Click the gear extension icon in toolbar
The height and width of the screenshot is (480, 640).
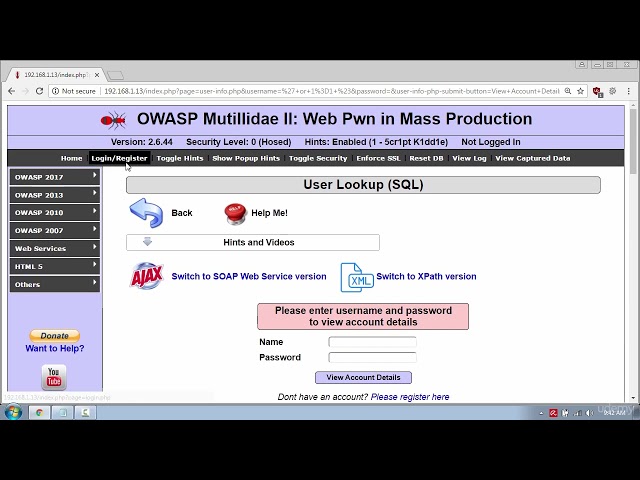pos(613,91)
